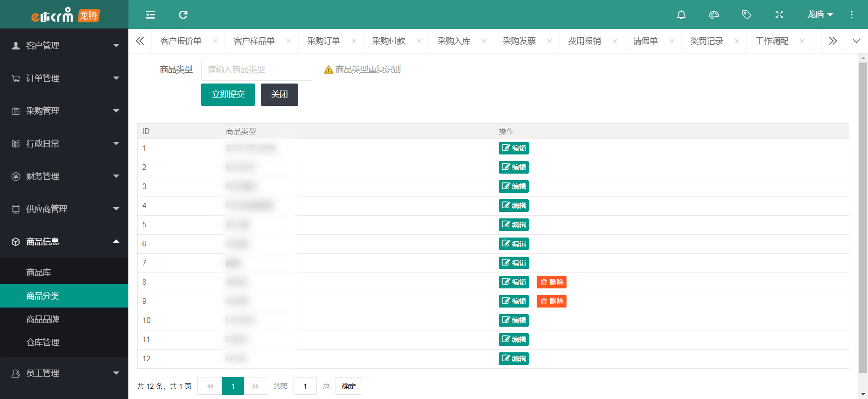Toggle fullscreen mode icon
Screen dimensions: 868x399
pyautogui.click(x=779, y=15)
